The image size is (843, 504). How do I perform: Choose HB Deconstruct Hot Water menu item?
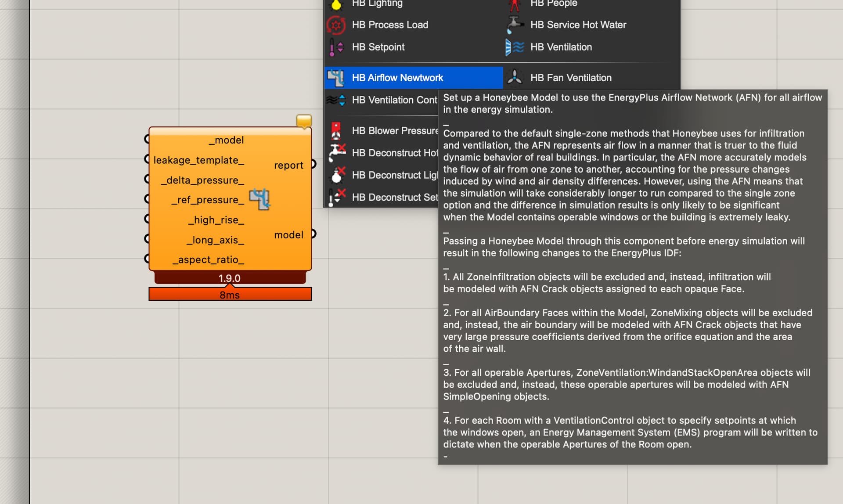click(394, 153)
